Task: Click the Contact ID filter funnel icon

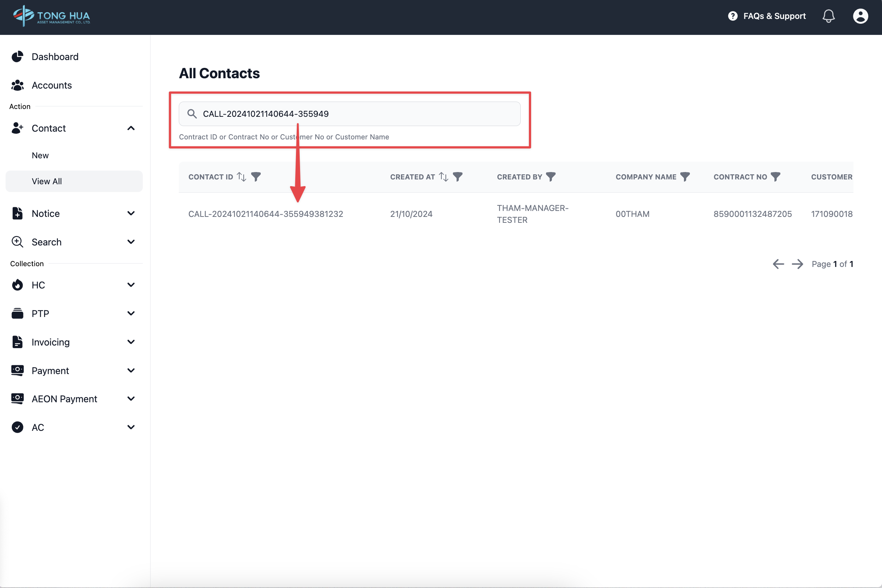Action: click(256, 176)
